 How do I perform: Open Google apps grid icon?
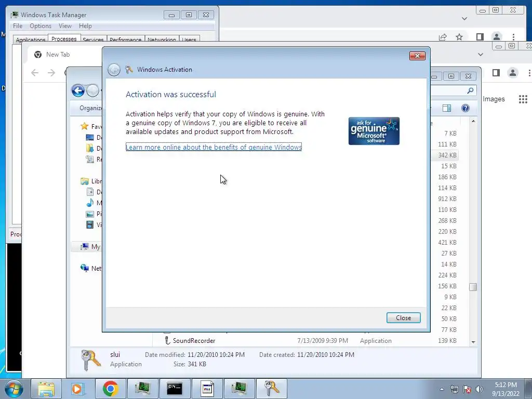pyautogui.click(x=523, y=99)
